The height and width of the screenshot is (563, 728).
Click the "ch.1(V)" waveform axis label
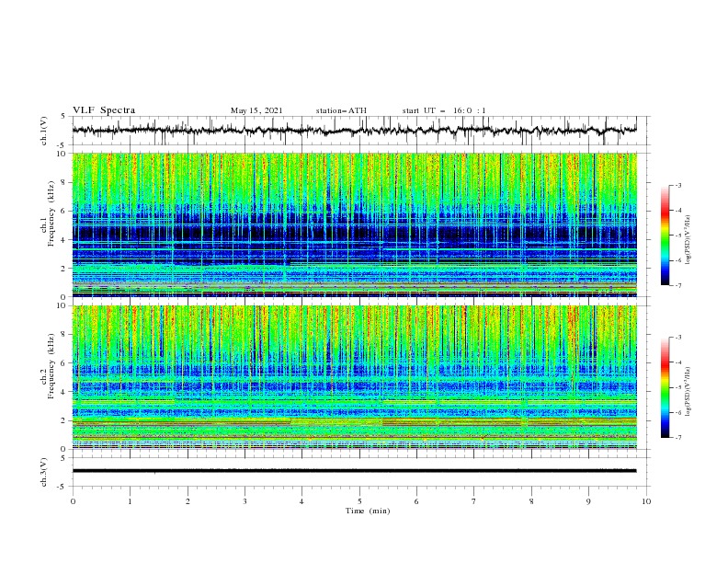click(x=44, y=131)
